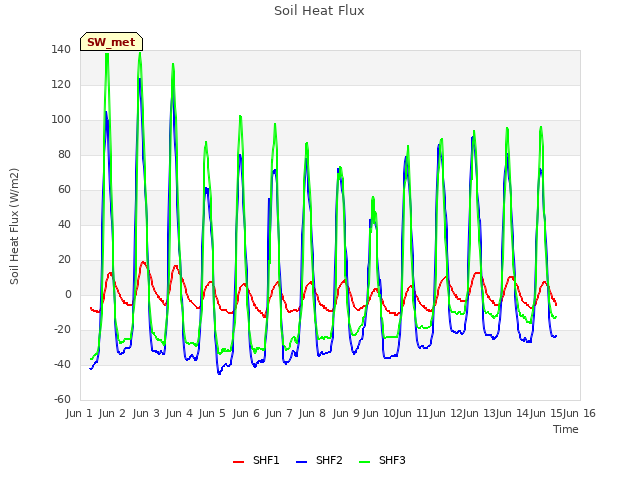Click the -40 y-axis tick label

[62, 365]
